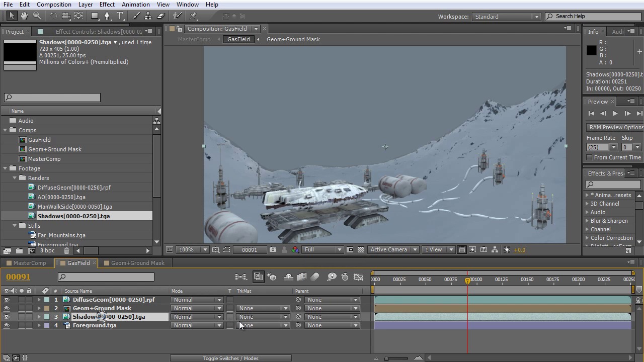Hide the Geom+Ground Mask layer eye icon

coord(7,308)
